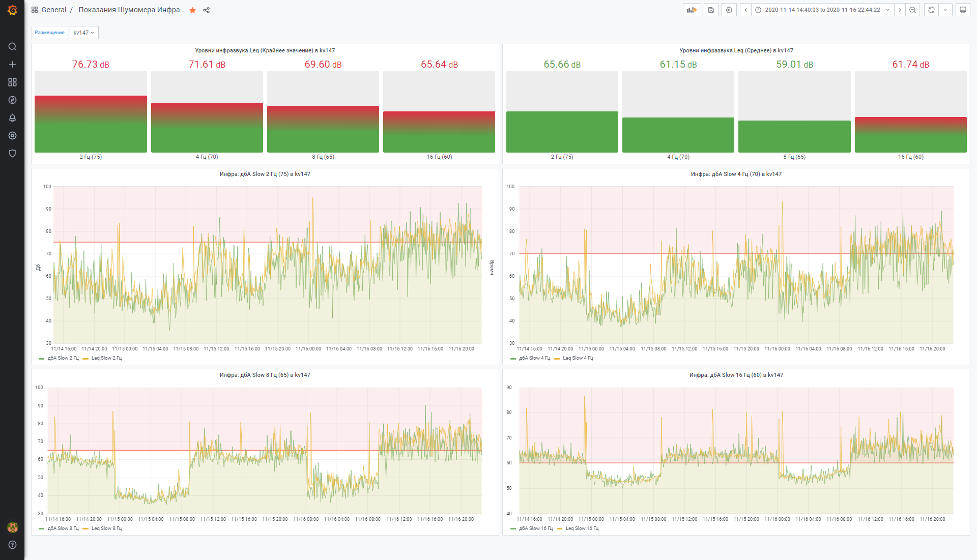Open the time range picker

click(x=822, y=10)
